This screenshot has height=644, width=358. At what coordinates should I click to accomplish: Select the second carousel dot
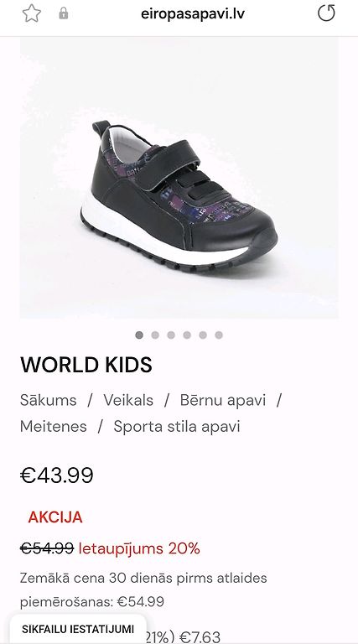155,335
